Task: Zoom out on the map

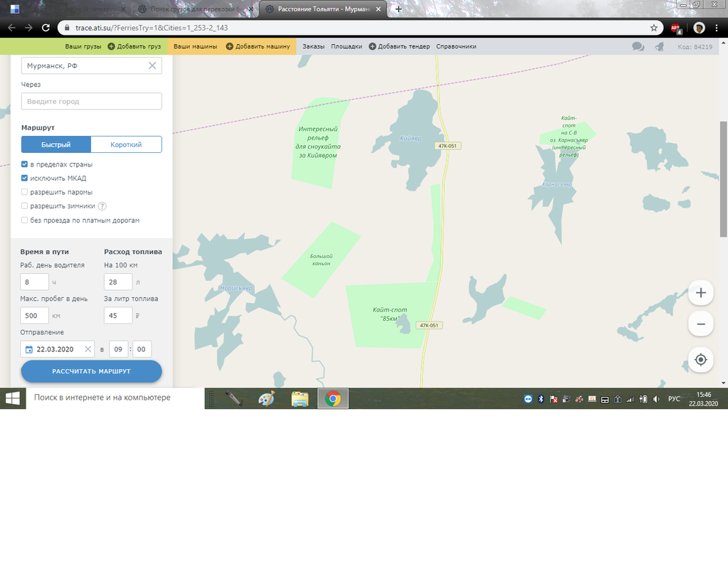Action: pos(701,324)
